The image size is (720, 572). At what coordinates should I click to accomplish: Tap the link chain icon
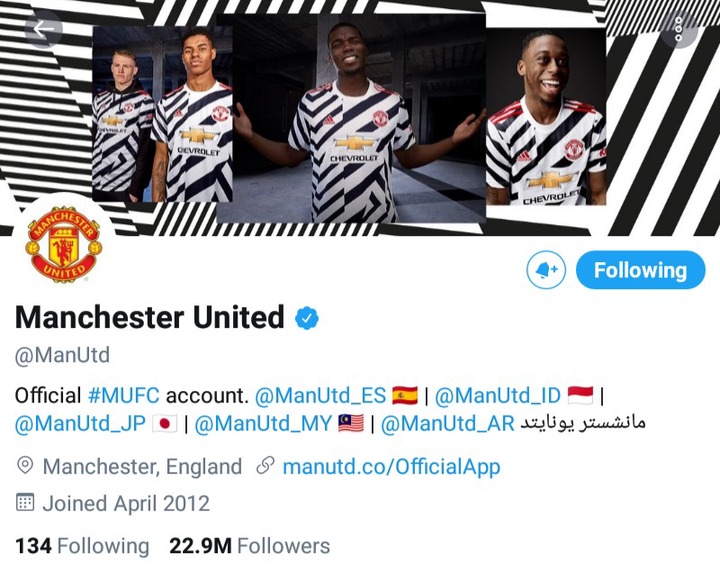coord(265,465)
